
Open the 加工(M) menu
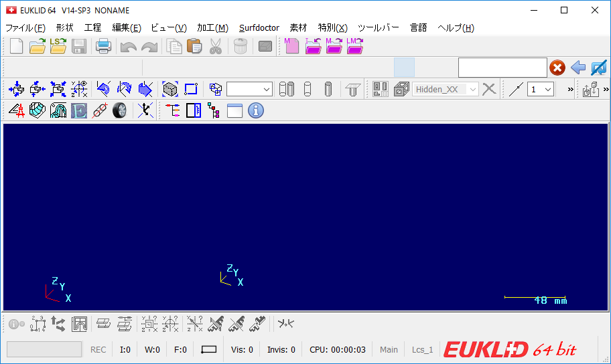click(x=212, y=27)
